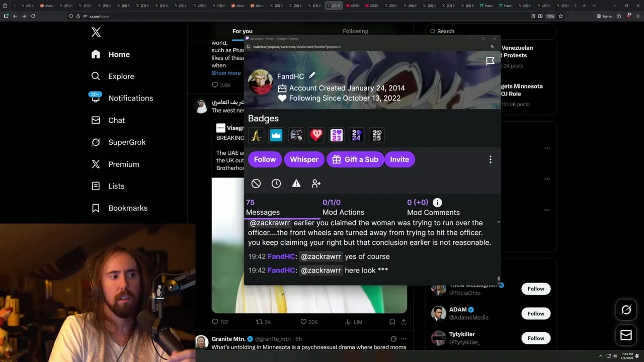The image size is (644, 362).
Task: Click the system tray volume icon
Action: (614, 356)
